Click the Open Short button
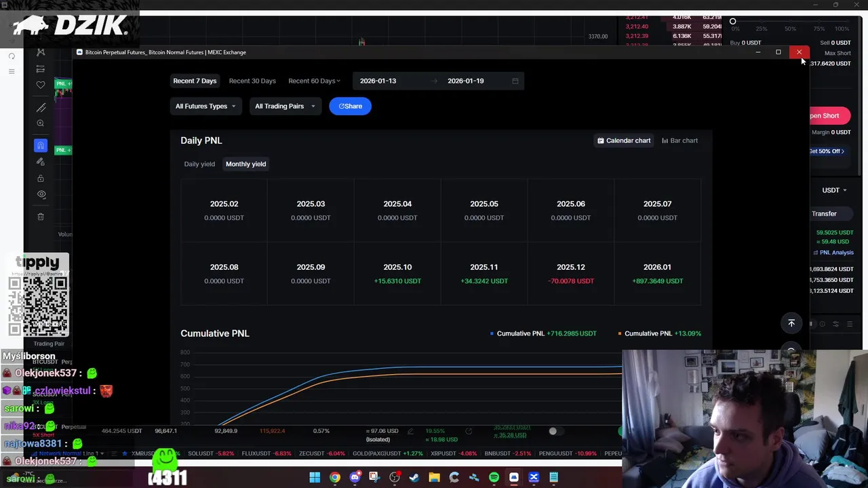The image size is (868, 488). 829,115
